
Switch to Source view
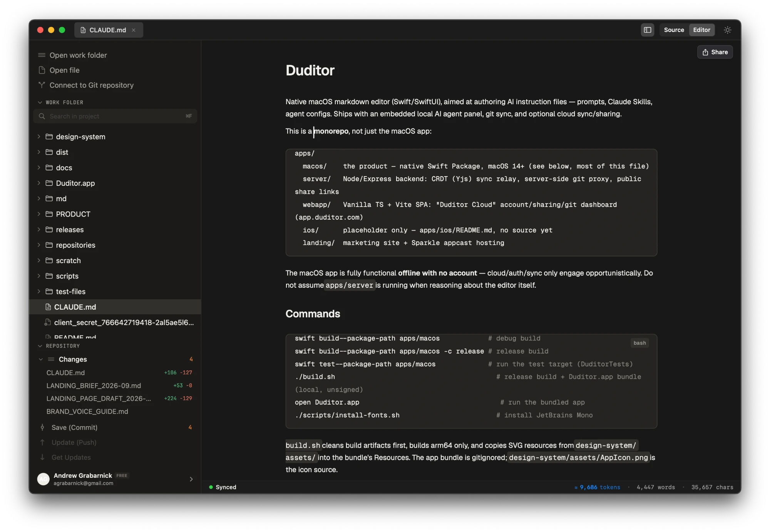coord(674,30)
